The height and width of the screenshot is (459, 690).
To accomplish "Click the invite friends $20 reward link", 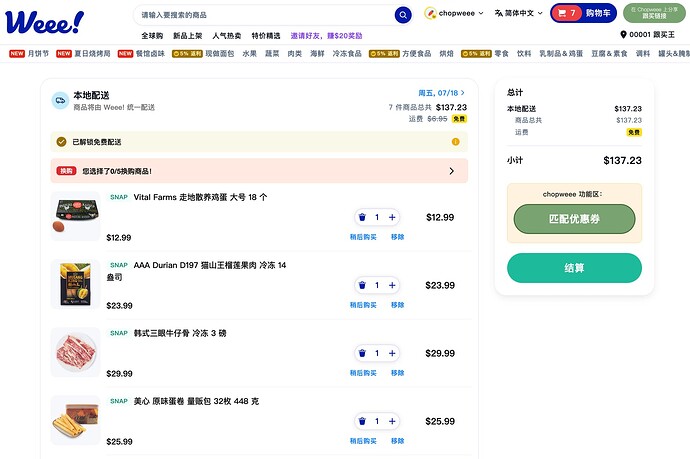I will coord(327,36).
